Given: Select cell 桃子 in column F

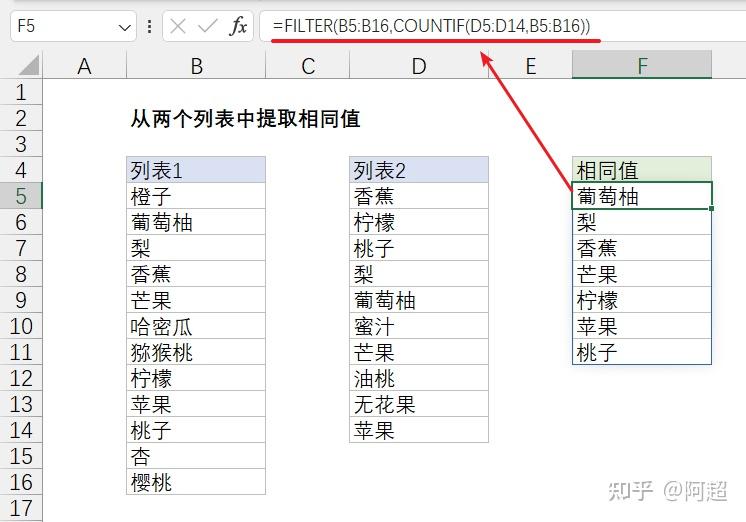Looking at the screenshot, I should click(x=642, y=352).
